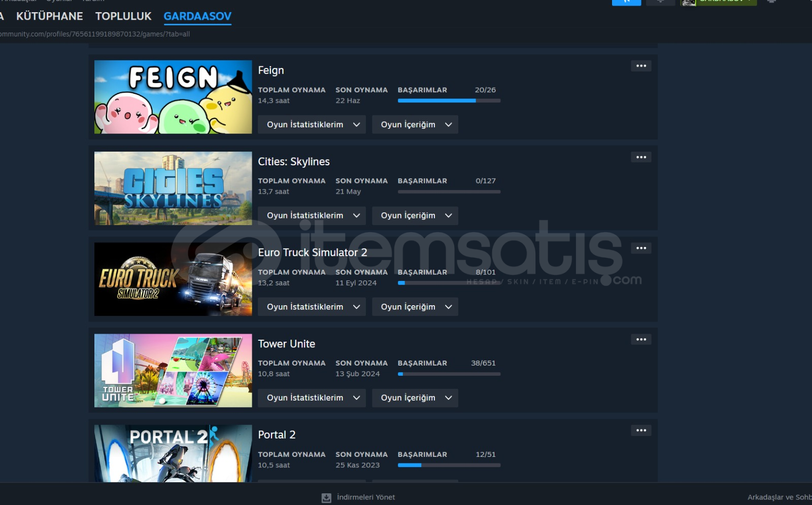Open the Feign game title link
Image resolution: width=812 pixels, height=505 pixels.
click(x=271, y=70)
